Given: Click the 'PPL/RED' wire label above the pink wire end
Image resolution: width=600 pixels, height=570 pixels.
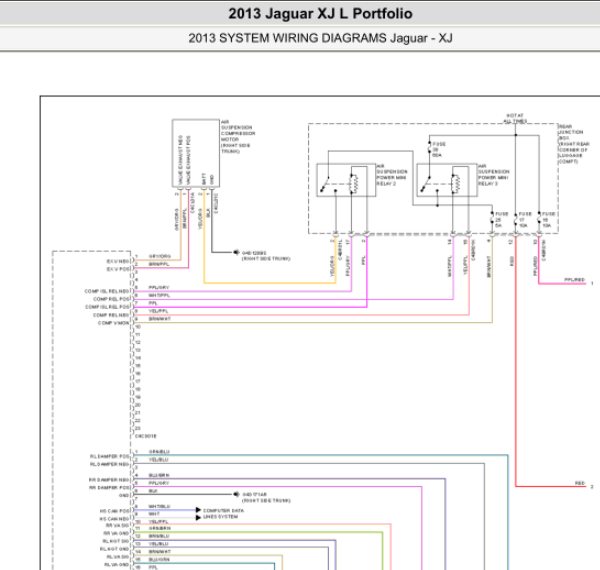Looking at the screenshot, I should 575,280.
